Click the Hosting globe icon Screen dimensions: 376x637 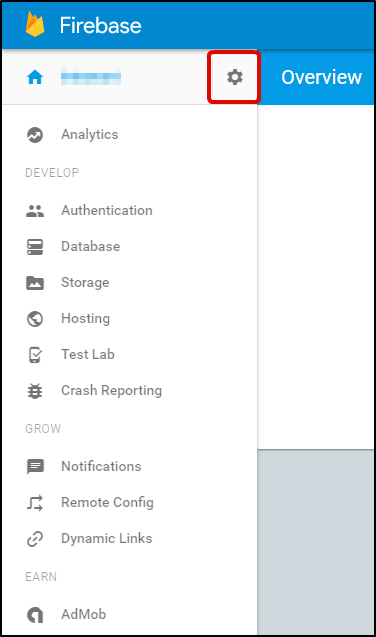(x=35, y=319)
